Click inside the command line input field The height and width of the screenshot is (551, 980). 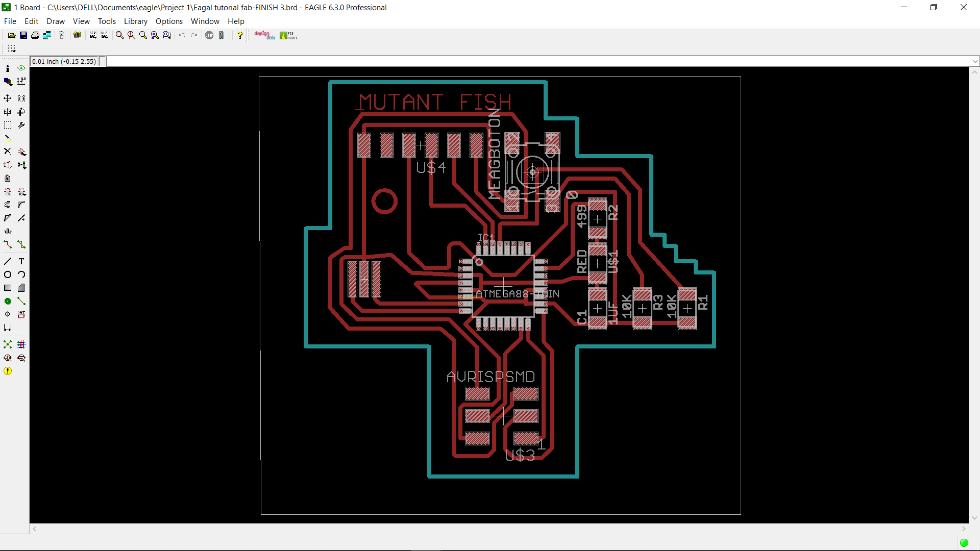click(x=357, y=61)
